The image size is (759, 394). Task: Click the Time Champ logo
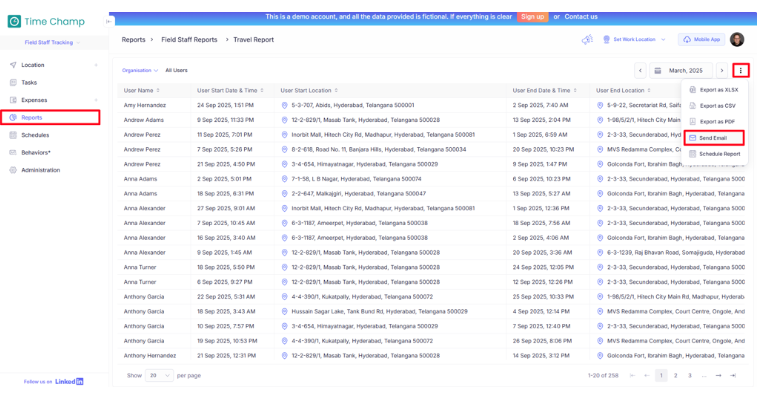pos(46,21)
